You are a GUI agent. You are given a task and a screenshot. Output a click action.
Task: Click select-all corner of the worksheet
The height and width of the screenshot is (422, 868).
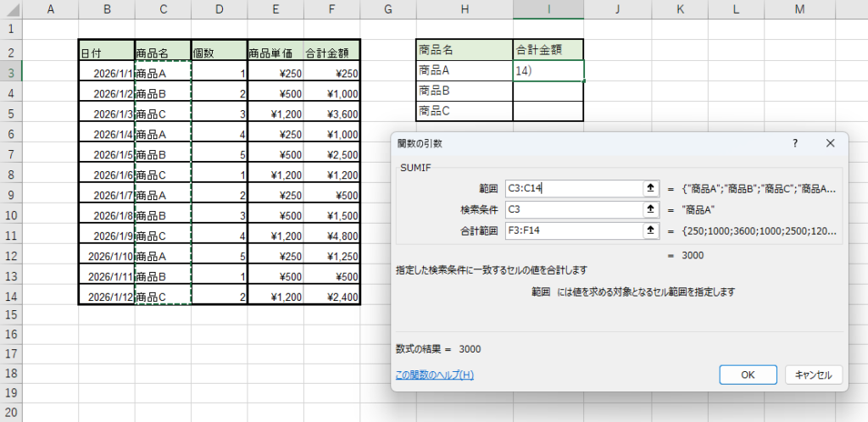pyautogui.click(x=10, y=9)
